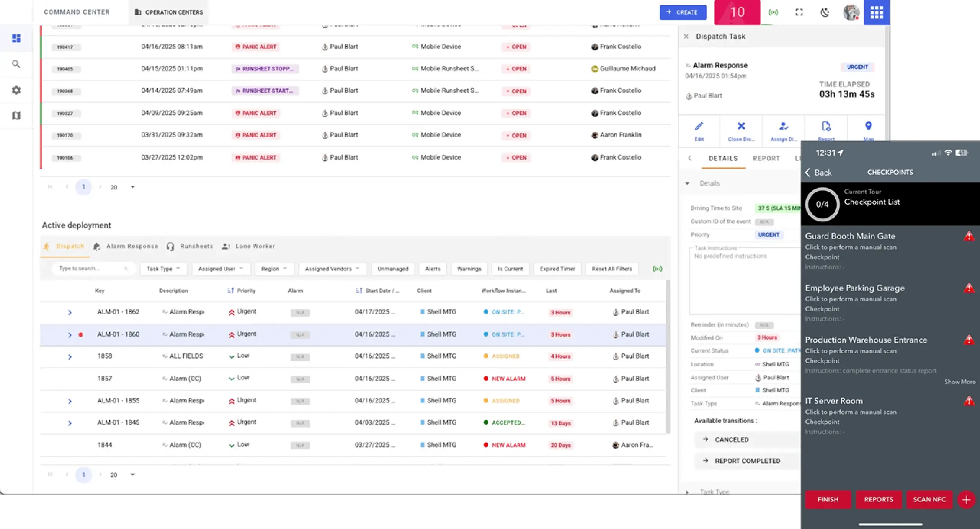The image size is (980, 529).
Task: Open the app grid icon in the top bar
Action: (x=877, y=12)
